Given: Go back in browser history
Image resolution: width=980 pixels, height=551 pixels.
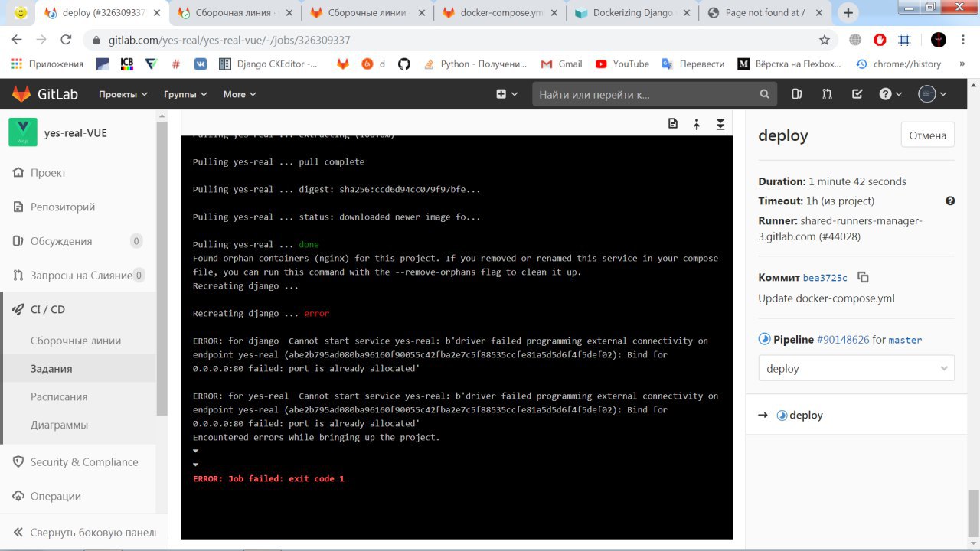Looking at the screenshot, I should coord(17,40).
